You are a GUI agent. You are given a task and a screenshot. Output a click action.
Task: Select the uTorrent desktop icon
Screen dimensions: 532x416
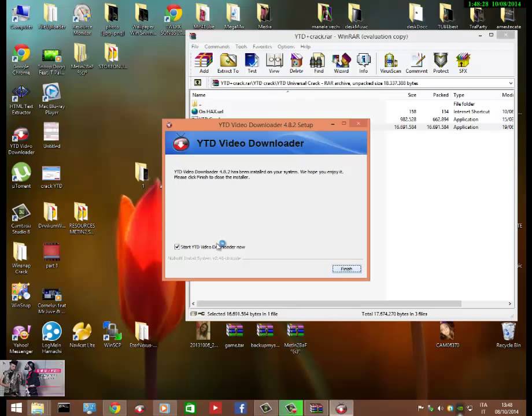pyautogui.click(x=21, y=176)
